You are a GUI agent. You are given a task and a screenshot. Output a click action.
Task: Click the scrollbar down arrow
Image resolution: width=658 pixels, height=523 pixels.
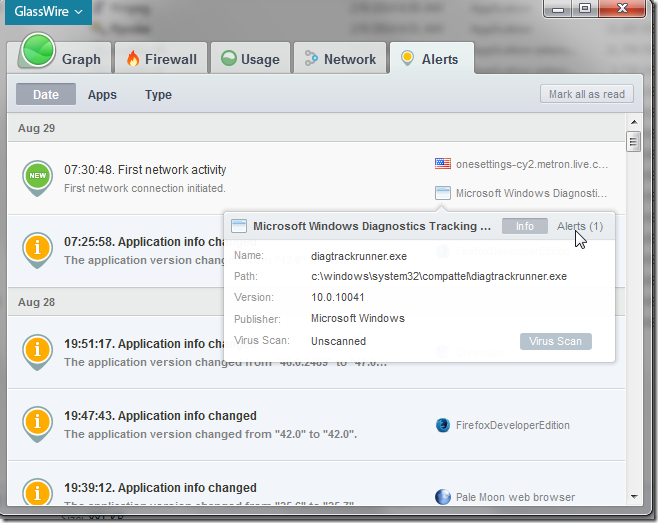(634, 497)
